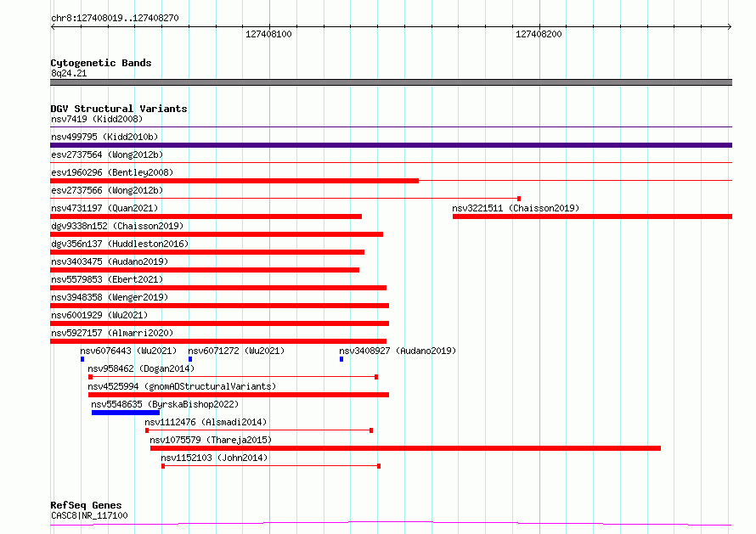Click the nsv6071272 (Wu2021) label
Image resolution: width=756 pixels, height=534 pixels.
pyautogui.click(x=236, y=351)
